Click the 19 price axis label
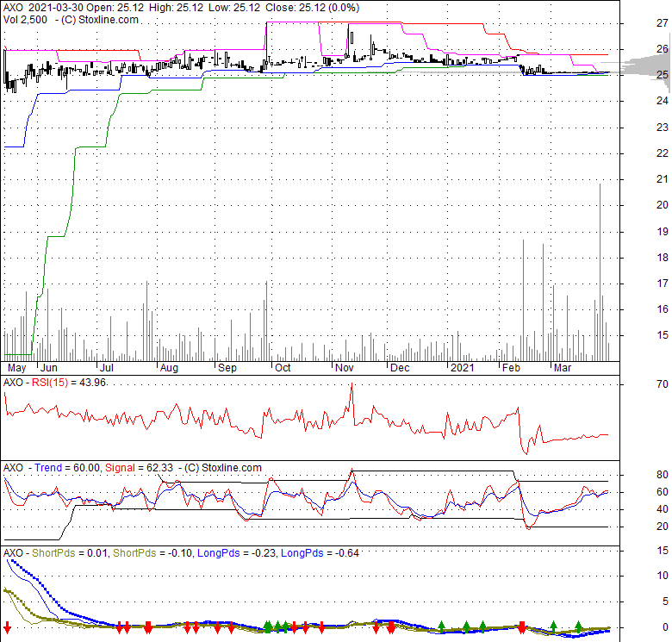672x642 pixels. [663, 232]
